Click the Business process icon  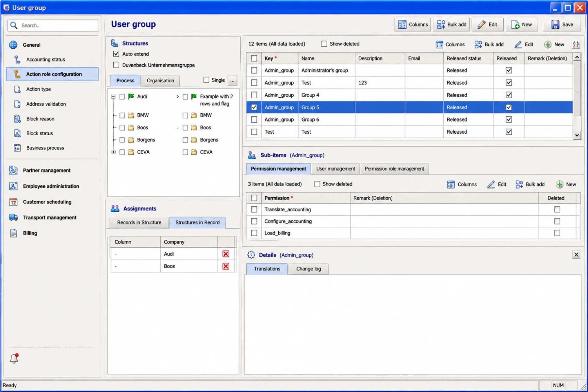[x=17, y=148]
